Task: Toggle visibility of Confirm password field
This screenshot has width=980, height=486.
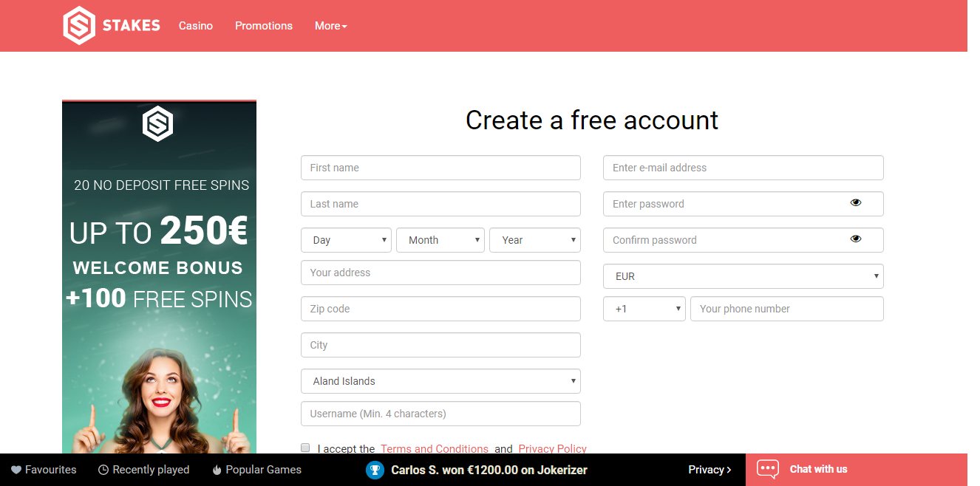Action: tap(856, 239)
